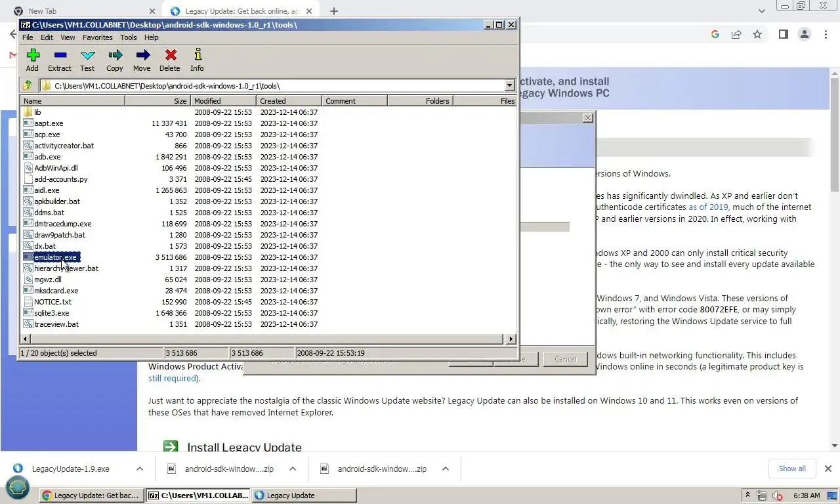Bookmark this page with star icon
The image size is (840, 504).
coord(757,34)
